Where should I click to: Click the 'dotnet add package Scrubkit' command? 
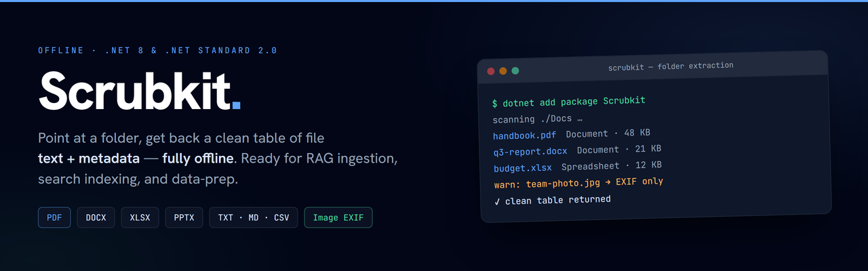(x=569, y=102)
